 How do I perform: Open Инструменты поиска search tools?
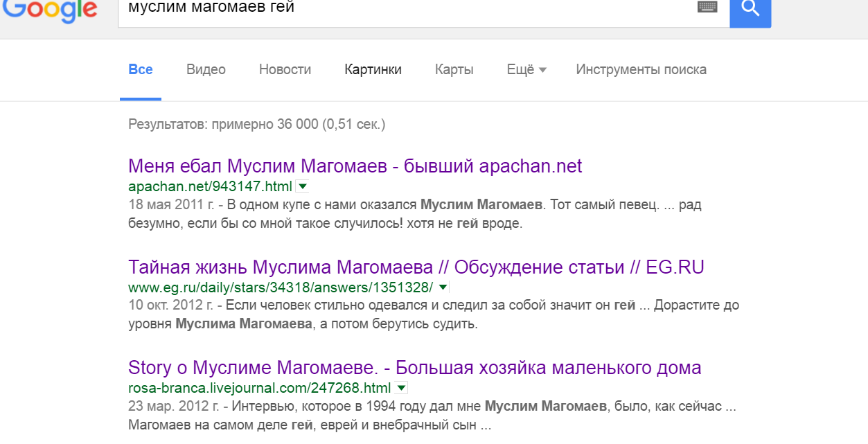[x=641, y=69]
